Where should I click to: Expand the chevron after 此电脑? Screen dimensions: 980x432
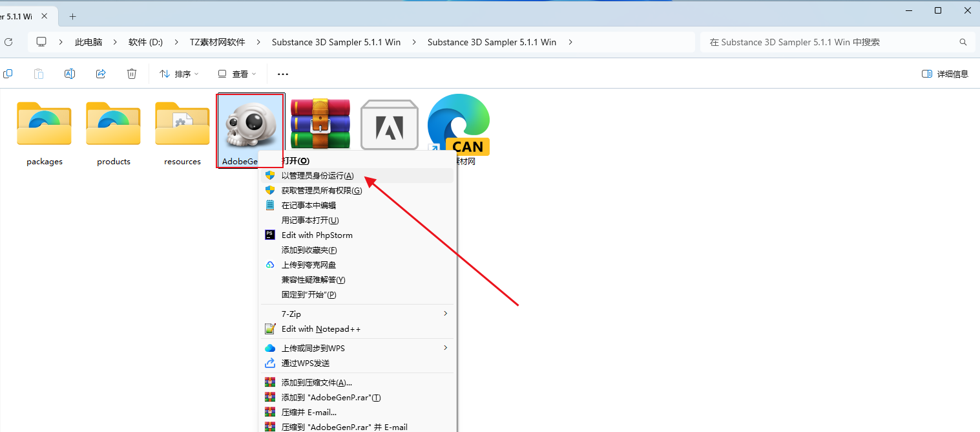pos(115,42)
